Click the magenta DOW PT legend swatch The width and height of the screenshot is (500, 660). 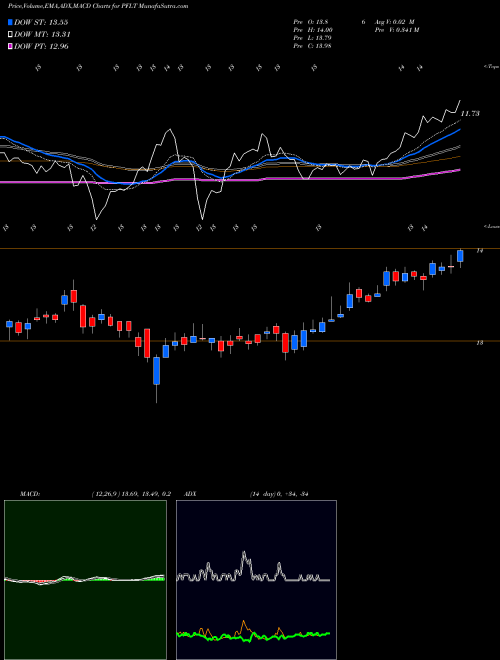click(10, 46)
